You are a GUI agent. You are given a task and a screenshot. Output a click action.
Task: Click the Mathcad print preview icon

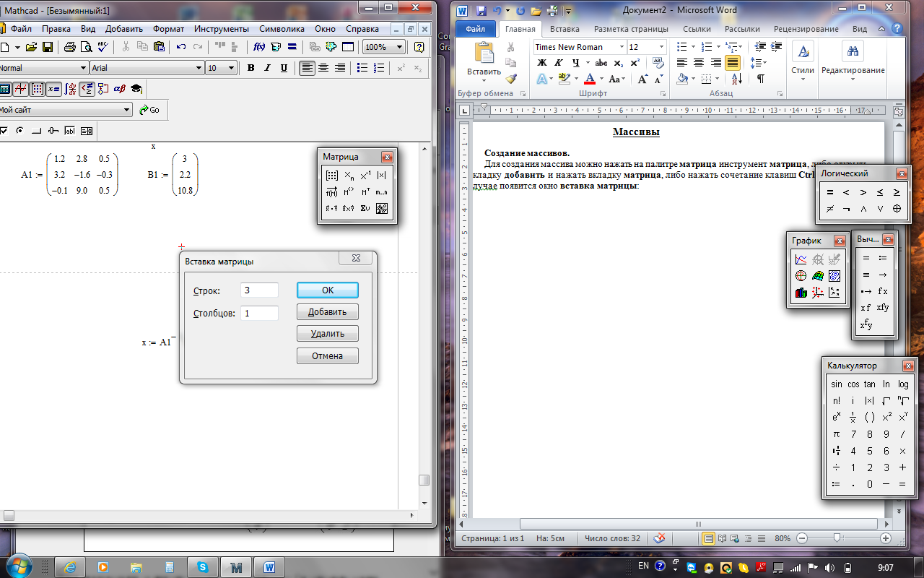pos(86,47)
